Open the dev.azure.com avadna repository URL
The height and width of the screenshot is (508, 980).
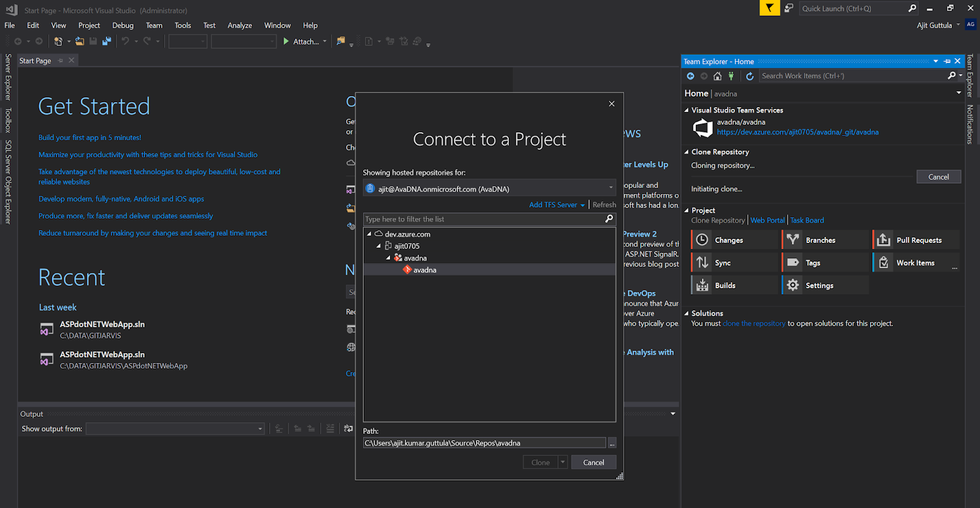click(797, 132)
